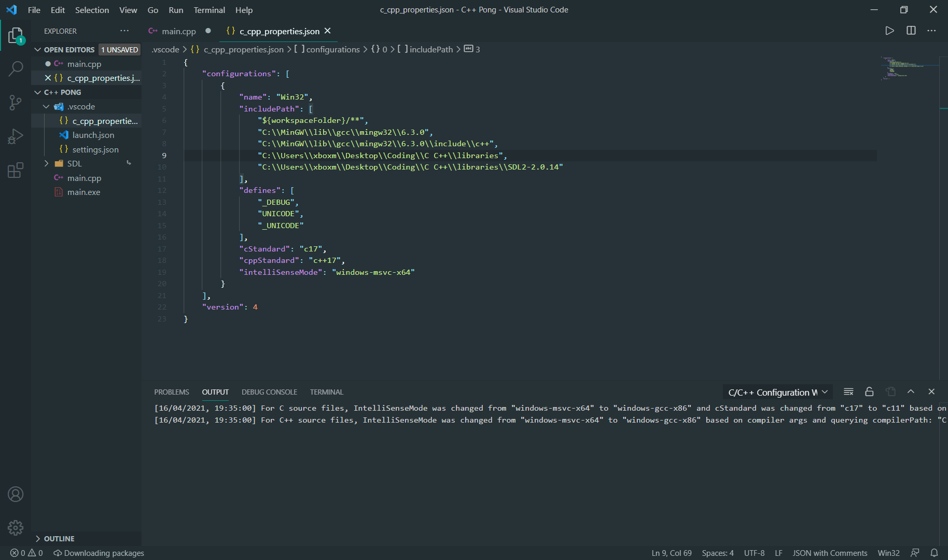Switch to the DEBUG CONSOLE tab

pos(269,391)
